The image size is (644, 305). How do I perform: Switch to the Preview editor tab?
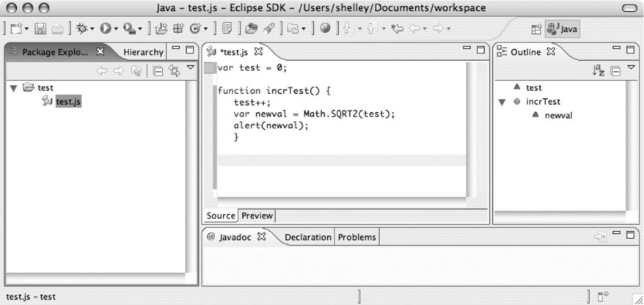pyautogui.click(x=257, y=216)
